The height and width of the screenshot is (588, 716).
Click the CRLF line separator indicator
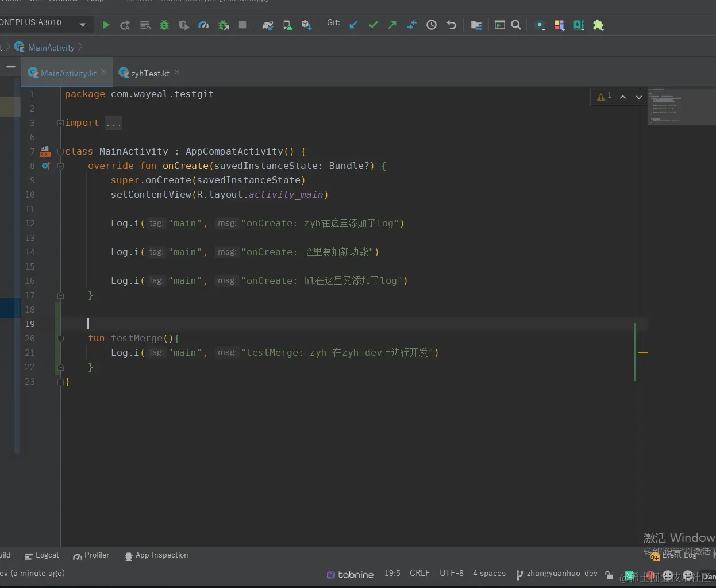pos(419,573)
